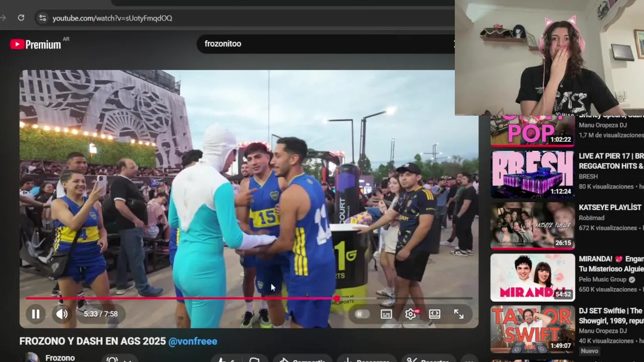The image size is (644, 362).
Task: Click the verified badge beside Pelo Music Group
Action: [632, 280]
